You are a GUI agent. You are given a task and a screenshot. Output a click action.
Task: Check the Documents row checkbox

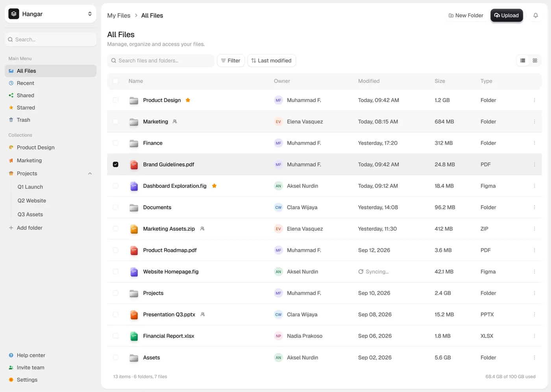tap(115, 207)
